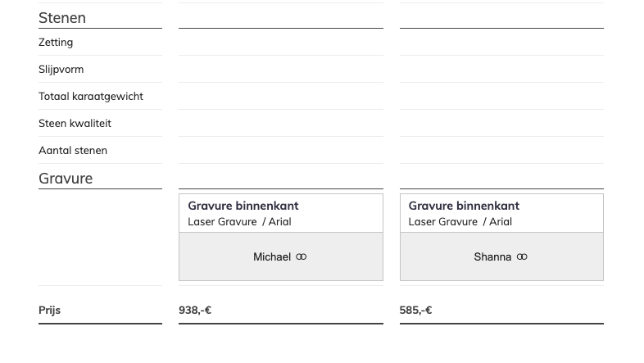Open the right Gravure binnenkant title

click(464, 206)
